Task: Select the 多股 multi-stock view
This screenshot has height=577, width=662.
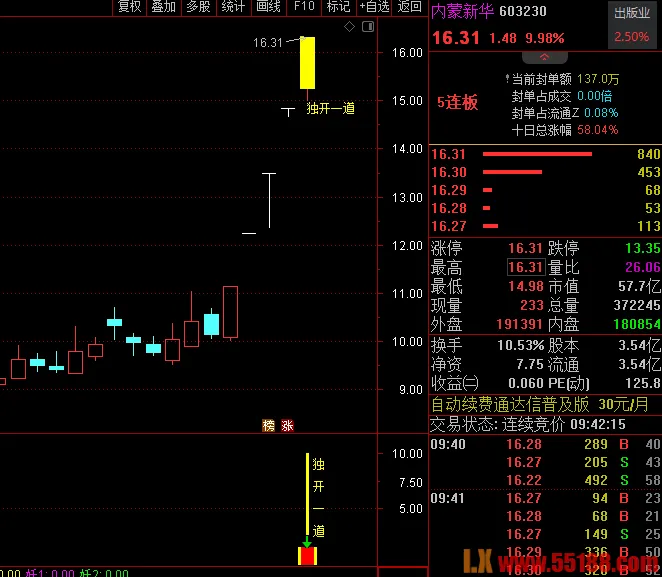Action: [x=198, y=7]
